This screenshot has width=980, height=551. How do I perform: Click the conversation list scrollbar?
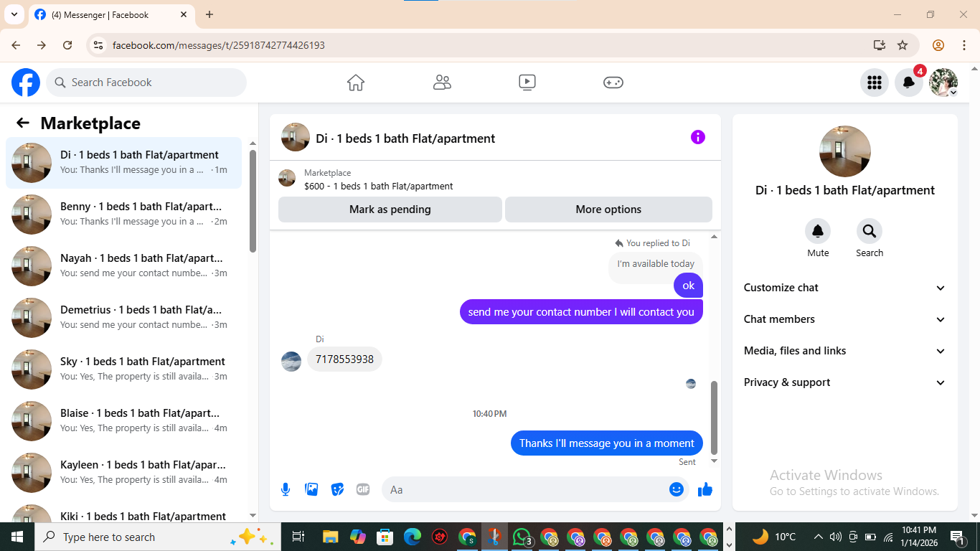(x=253, y=201)
